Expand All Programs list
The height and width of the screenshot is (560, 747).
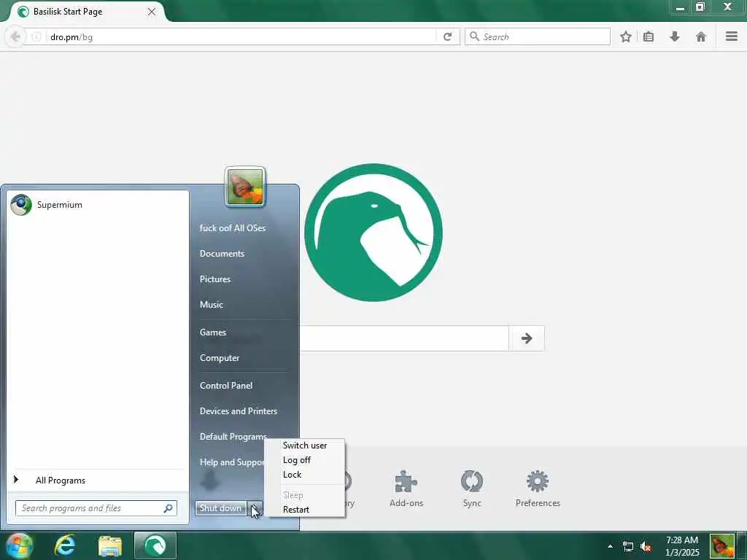click(x=97, y=480)
